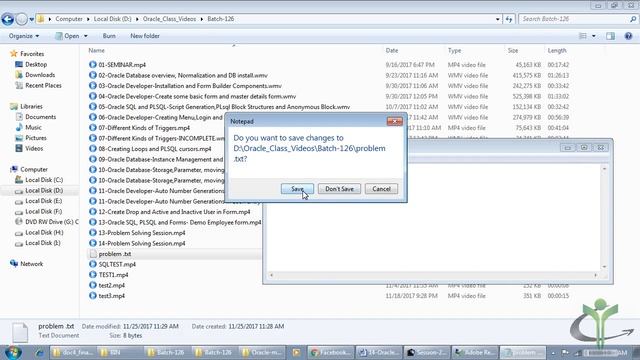Select 07-Different Kinds of Triggers.mp4
640x360 pixels.
[x=144, y=128]
